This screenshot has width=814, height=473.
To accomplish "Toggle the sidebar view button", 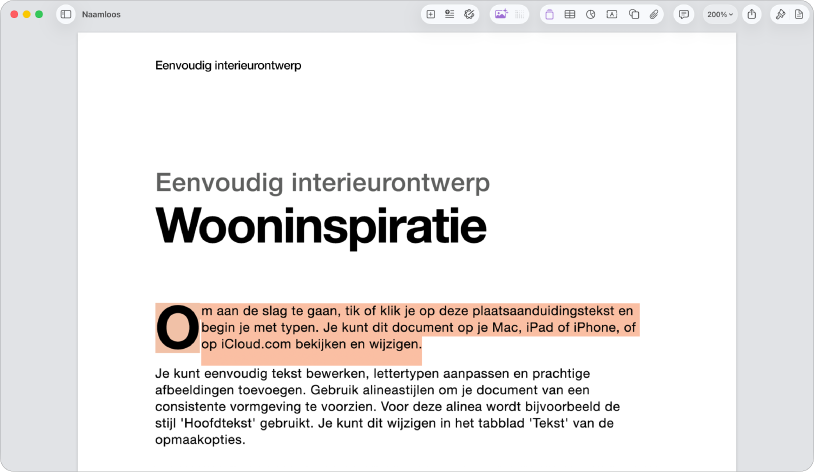I will (x=66, y=15).
